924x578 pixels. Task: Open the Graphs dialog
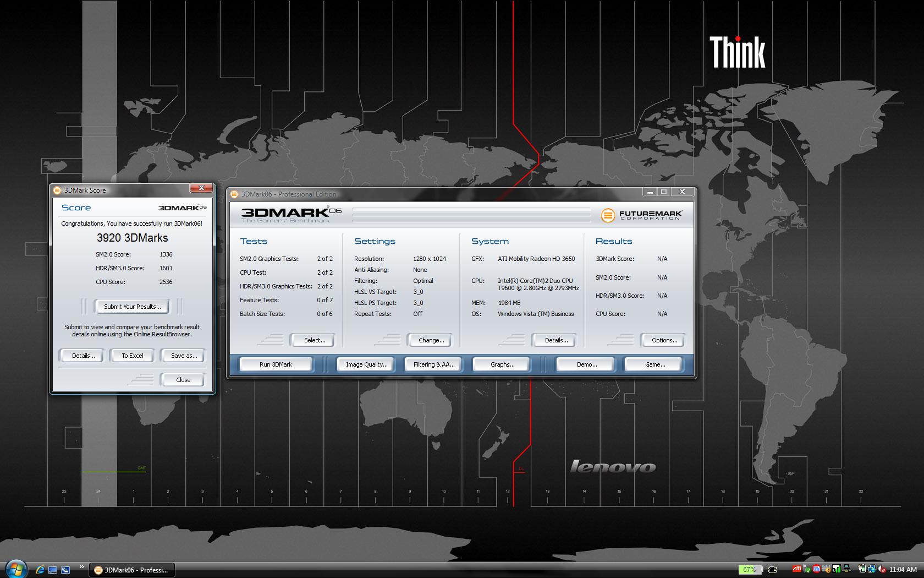502,364
